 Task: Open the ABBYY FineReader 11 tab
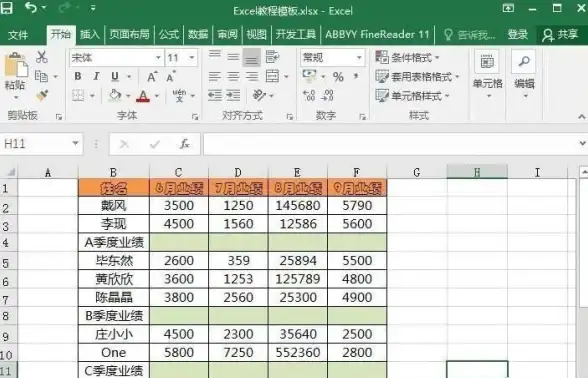pyautogui.click(x=377, y=35)
